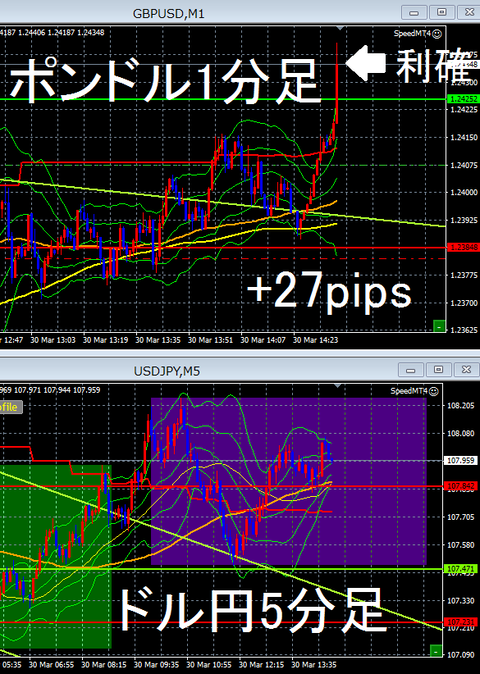Click the chart shift triangle marker in USDJPY chart

[x=338, y=386]
